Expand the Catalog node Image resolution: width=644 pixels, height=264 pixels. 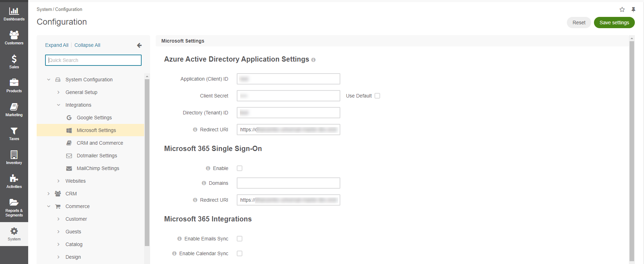[x=58, y=244]
